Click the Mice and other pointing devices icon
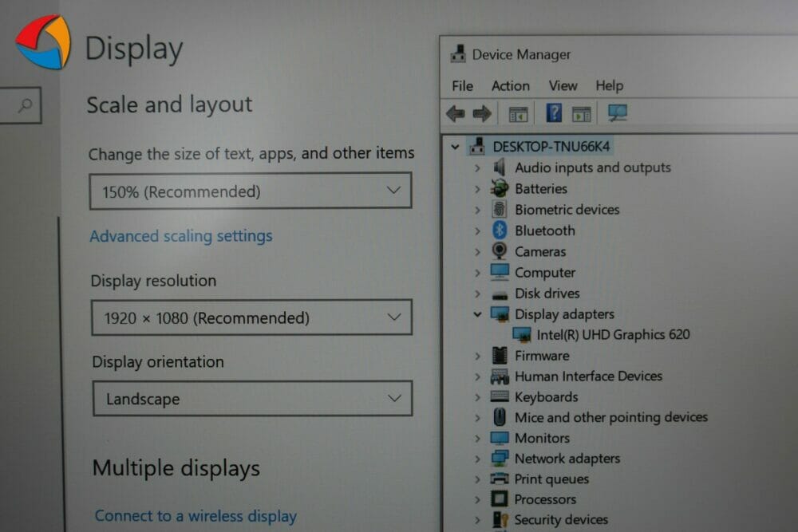The image size is (798, 532). (x=500, y=417)
